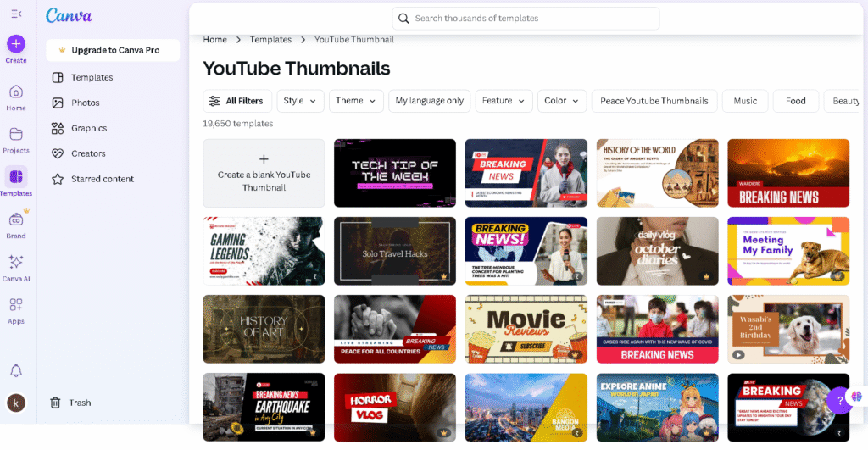The width and height of the screenshot is (868, 450).
Task: Go to Templates breadcrumb link
Action: (x=270, y=39)
